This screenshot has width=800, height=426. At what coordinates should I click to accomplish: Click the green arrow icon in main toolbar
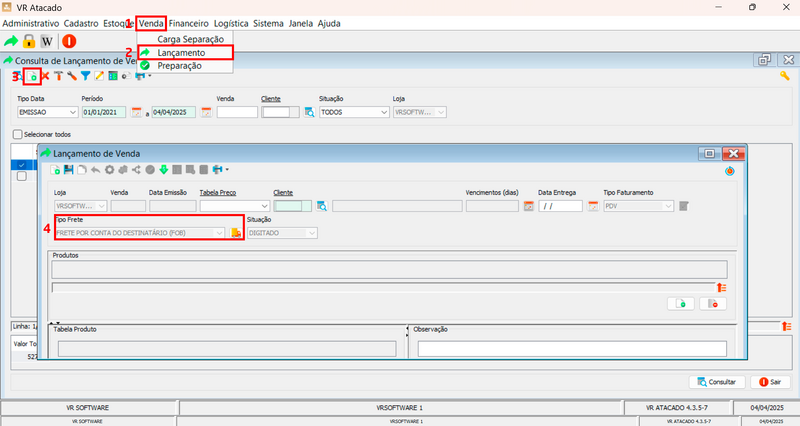(x=11, y=41)
